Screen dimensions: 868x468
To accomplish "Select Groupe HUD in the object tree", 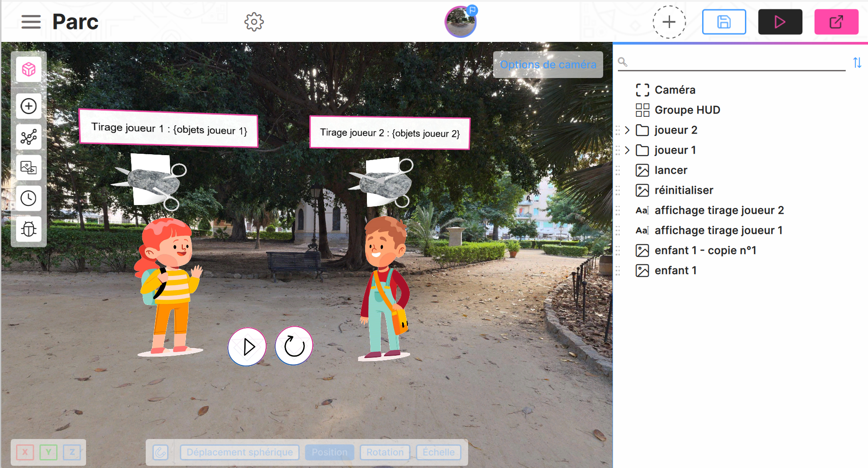I will coord(687,110).
